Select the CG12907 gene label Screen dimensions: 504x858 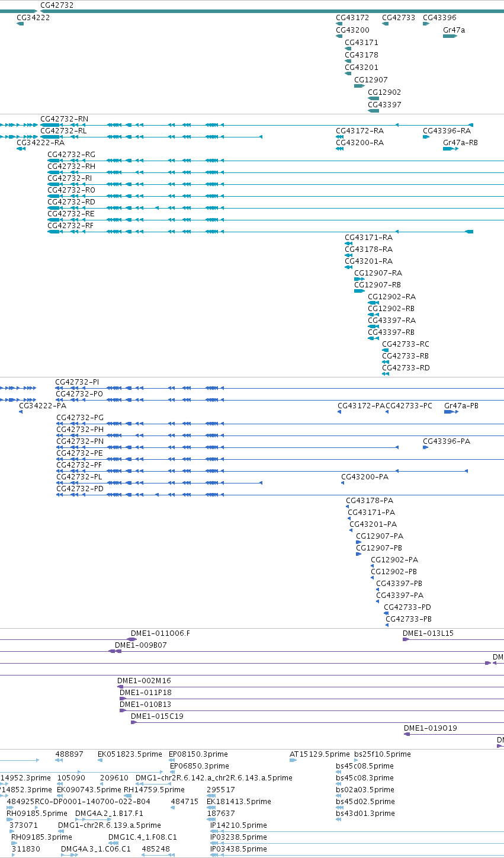[371, 80]
